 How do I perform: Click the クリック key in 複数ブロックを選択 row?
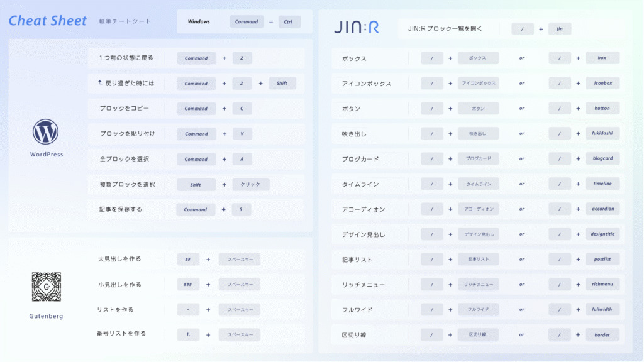[x=250, y=184]
